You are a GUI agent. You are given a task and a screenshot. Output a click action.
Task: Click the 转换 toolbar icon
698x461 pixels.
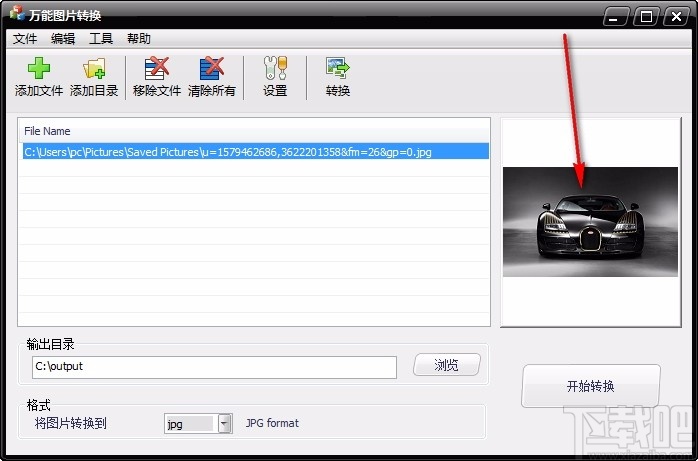337,68
